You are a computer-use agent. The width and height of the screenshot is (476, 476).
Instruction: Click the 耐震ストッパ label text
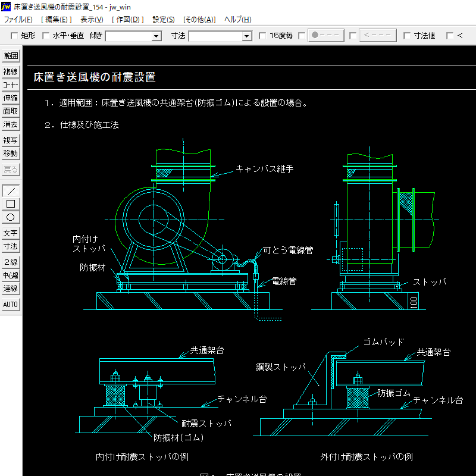click(x=206, y=423)
